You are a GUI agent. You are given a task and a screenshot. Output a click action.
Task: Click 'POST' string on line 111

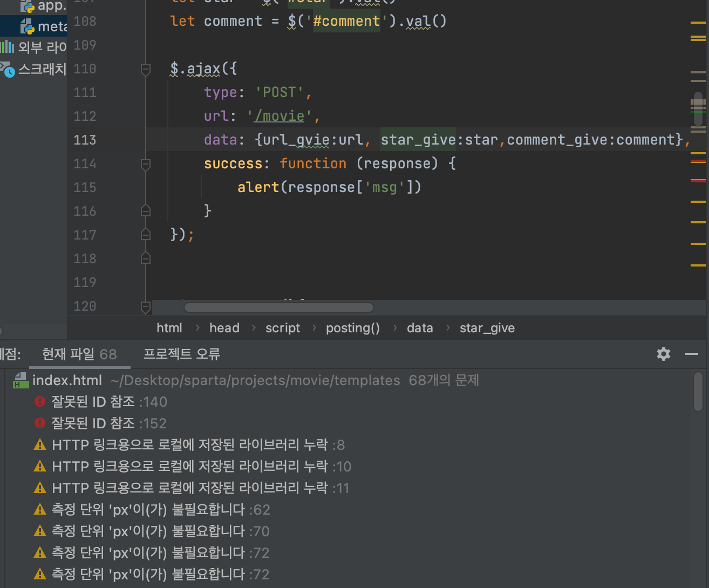(279, 92)
